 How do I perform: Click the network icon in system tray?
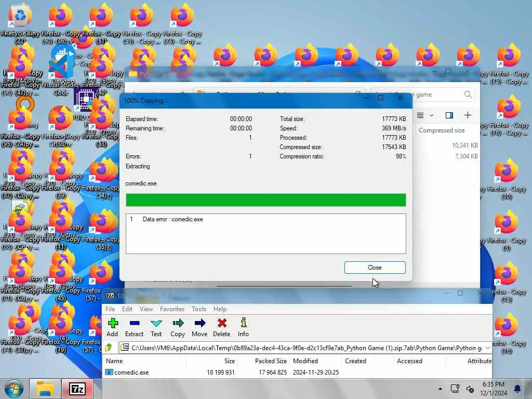click(x=455, y=389)
